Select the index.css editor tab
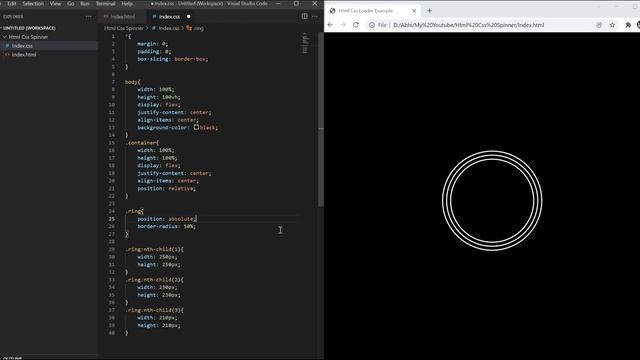Image resolution: width=640 pixels, height=360 pixels. [x=169, y=17]
